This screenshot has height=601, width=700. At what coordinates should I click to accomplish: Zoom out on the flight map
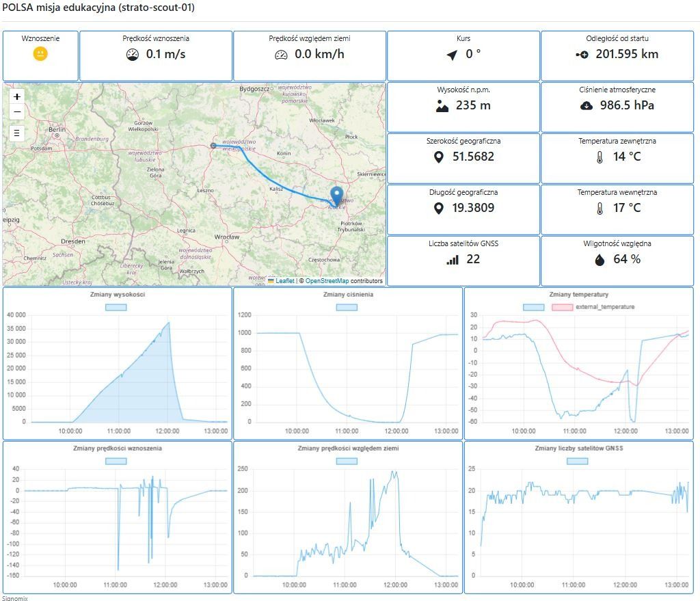(x=17, y=112)
